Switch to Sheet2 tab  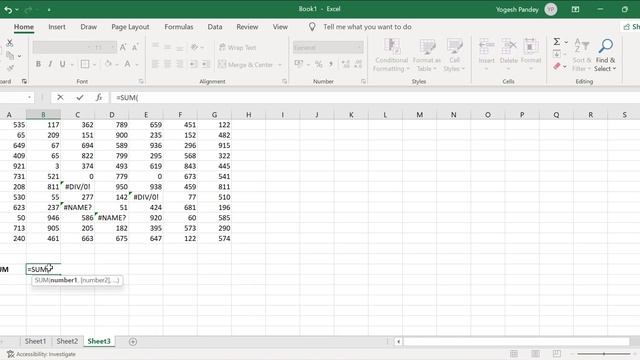[67, 341]
